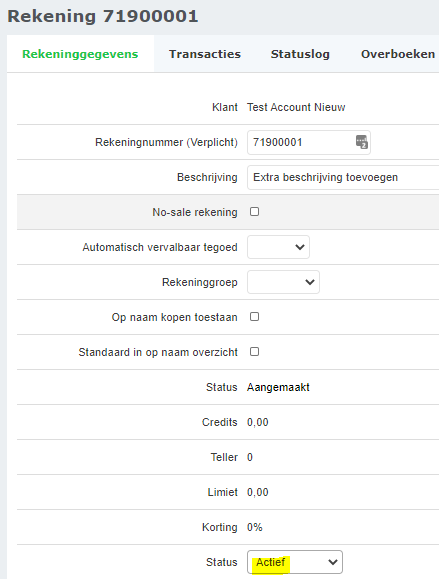Image resolution: width=439 pixels, height=579 pixels.
Task: Focus the Rekeningnummer input with 71900001
Action: point(309,142)
